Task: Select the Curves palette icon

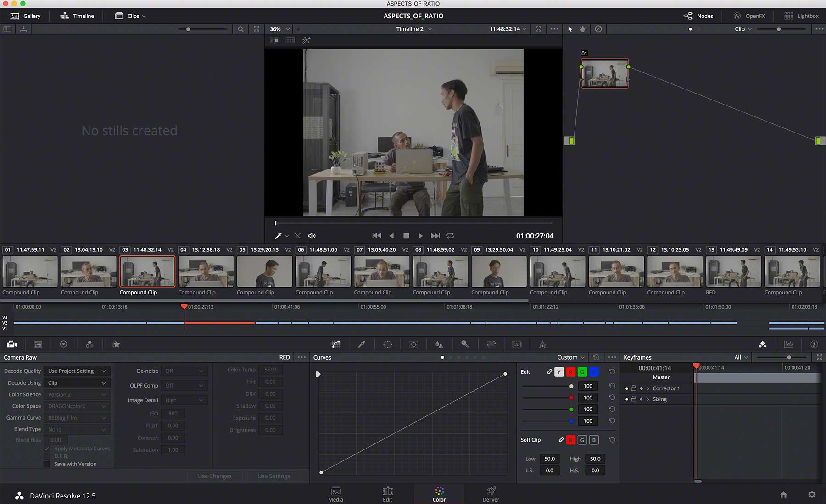Action: pos(336,344)
